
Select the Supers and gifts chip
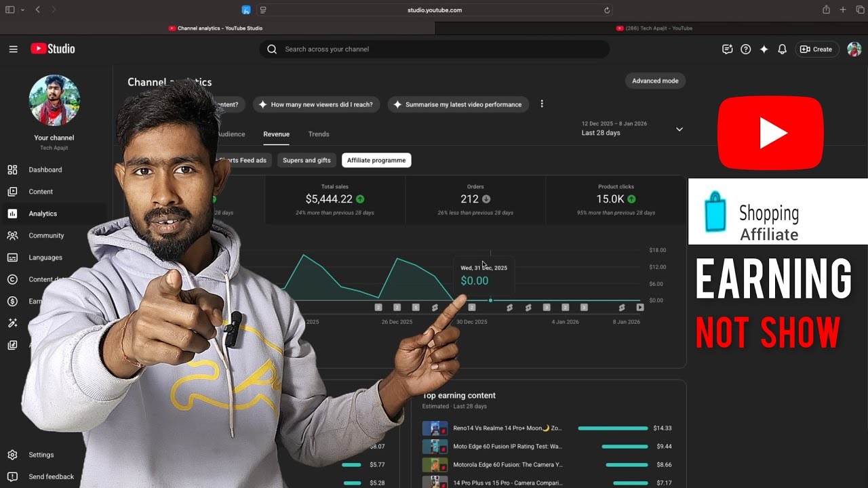[307, 161]
